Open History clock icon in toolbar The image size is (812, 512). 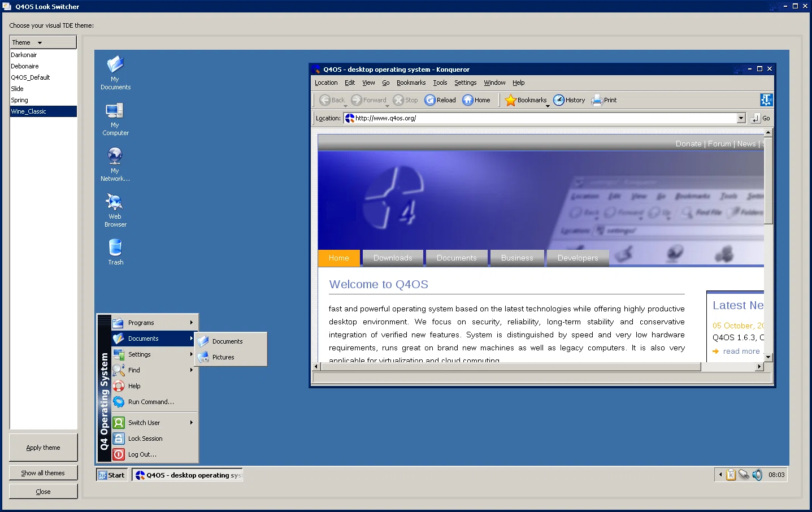point(559,100)
